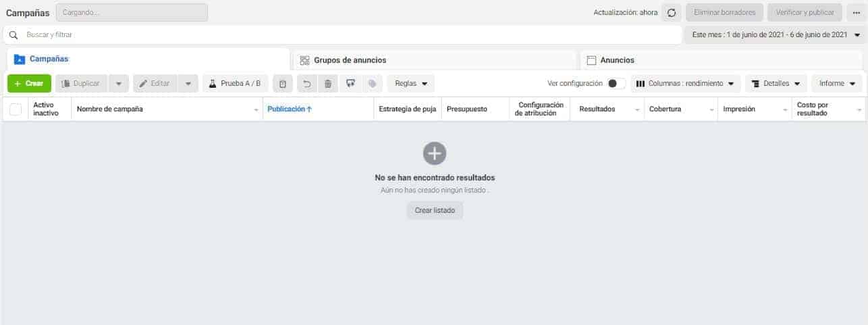Click the Crear listado button
The image size is (868, 325).
pos(435,210)
